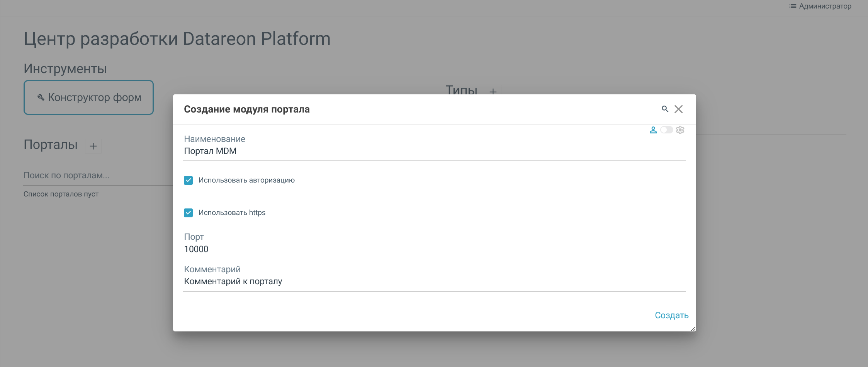Select the Комментарий text field
The image size is (868, 367).
point(434,282)
